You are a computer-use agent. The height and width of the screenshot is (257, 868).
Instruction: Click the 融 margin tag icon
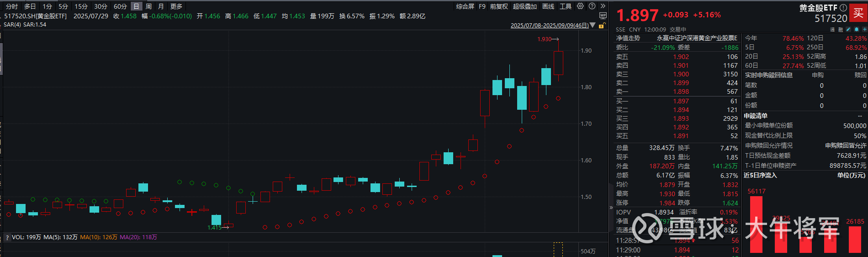click(x=841, y=29)
